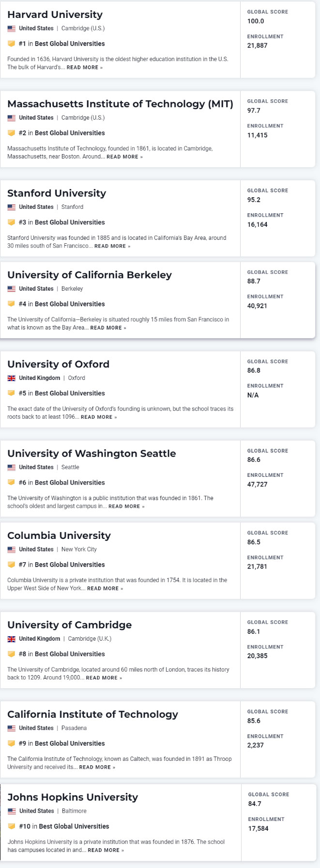Expand Caltech description with READ MORE

point(97,767)
